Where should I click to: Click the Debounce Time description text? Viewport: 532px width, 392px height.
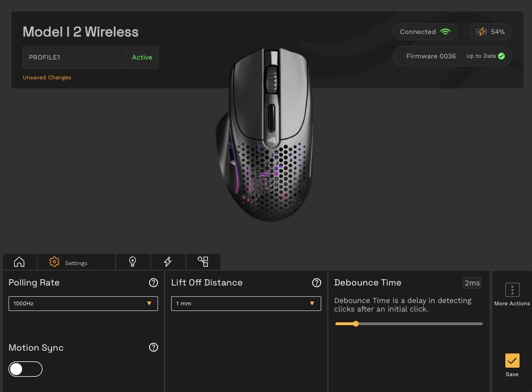pyautogui.click(x=403, y=305)
